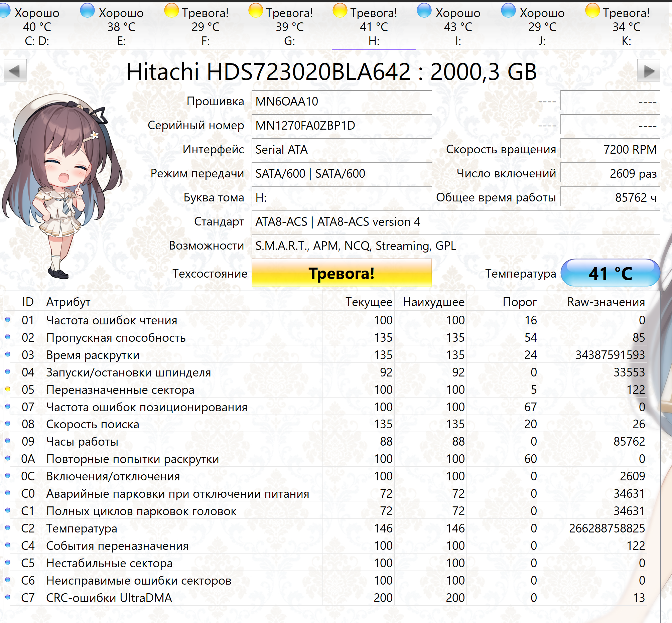Click the Raw-значения column header
Image resolution: width=672 pixels, height=623 pixels.
(593, 301)
